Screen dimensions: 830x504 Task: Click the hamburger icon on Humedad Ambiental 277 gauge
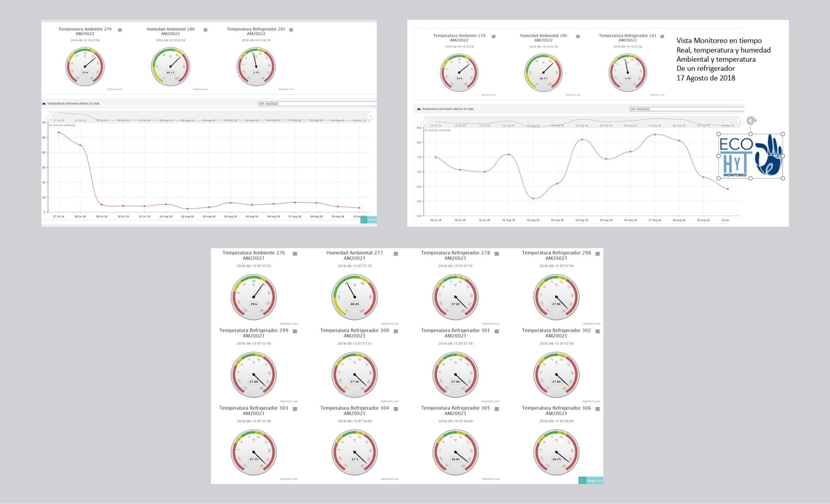tap(395, 254)
